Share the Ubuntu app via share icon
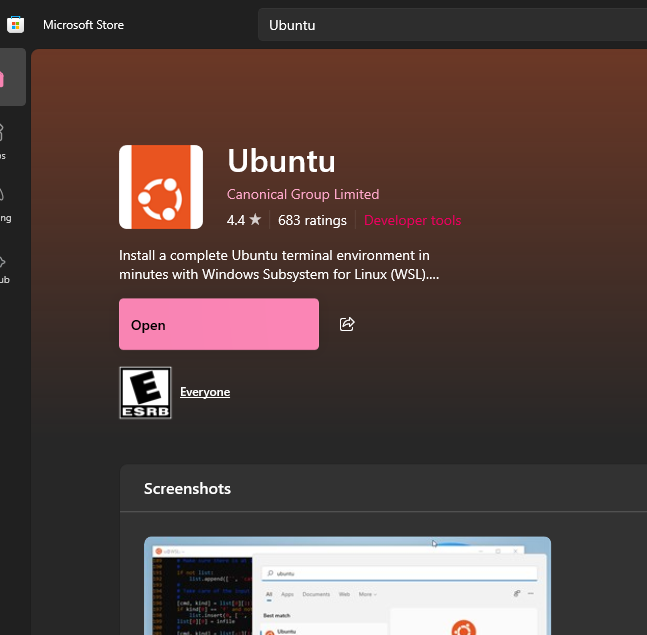Image resolution: width=647 pixels, height=635 pixels. pos(348,324)
